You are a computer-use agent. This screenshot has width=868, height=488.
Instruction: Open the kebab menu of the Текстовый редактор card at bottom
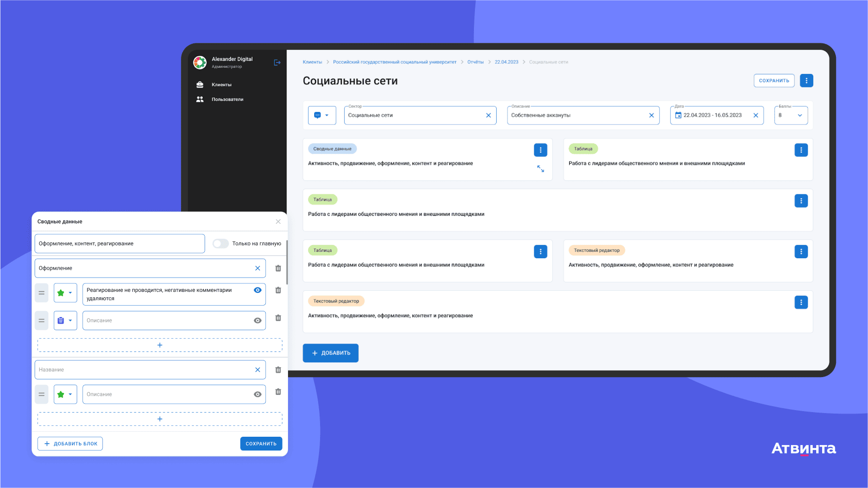pos(801,302)
